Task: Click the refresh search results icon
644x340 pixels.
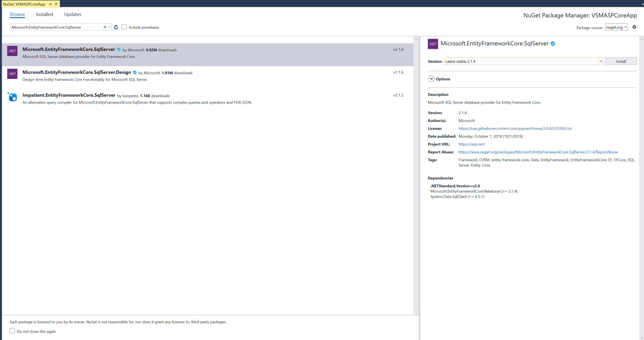Action: coord(116,27)
